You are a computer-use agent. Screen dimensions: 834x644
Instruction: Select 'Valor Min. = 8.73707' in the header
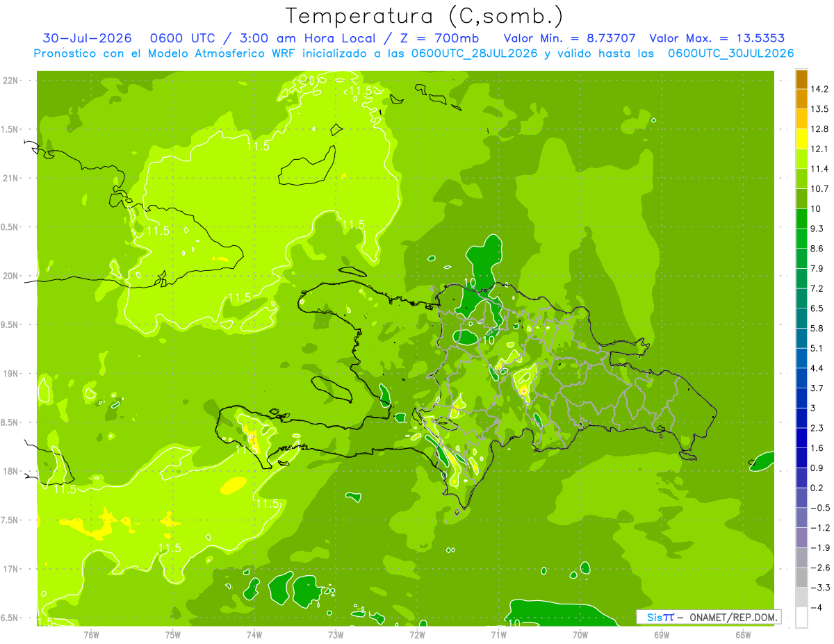coord(569,38)
